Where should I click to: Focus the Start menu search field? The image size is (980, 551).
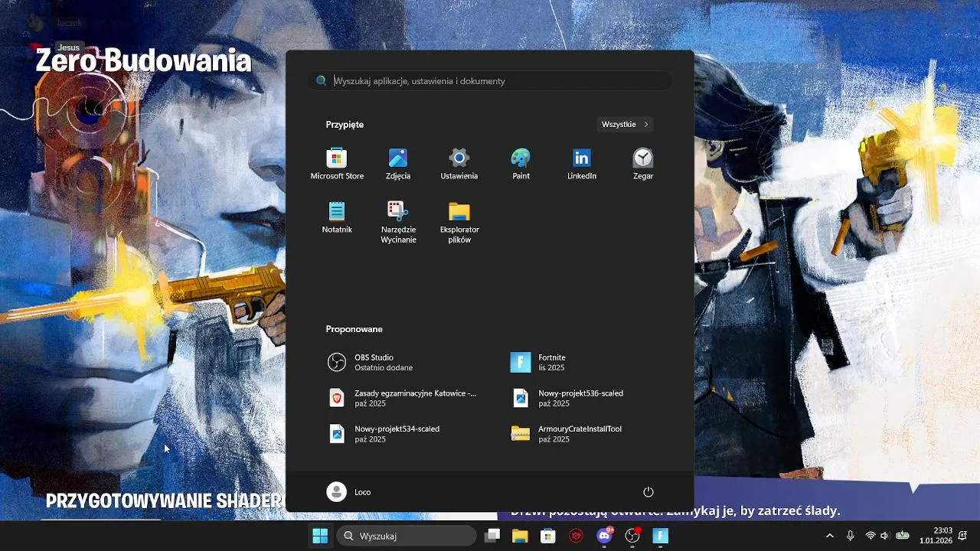click(490, 80)
